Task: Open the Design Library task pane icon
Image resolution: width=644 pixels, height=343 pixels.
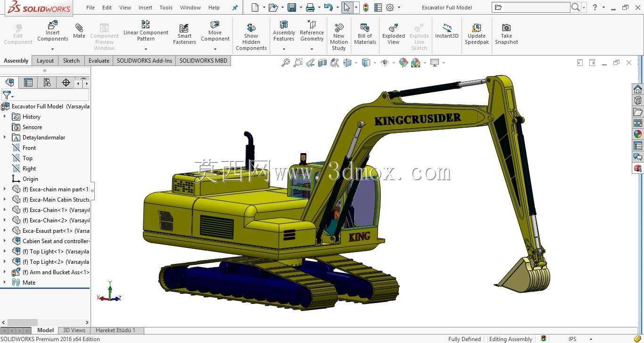Action: click(638, 100)
